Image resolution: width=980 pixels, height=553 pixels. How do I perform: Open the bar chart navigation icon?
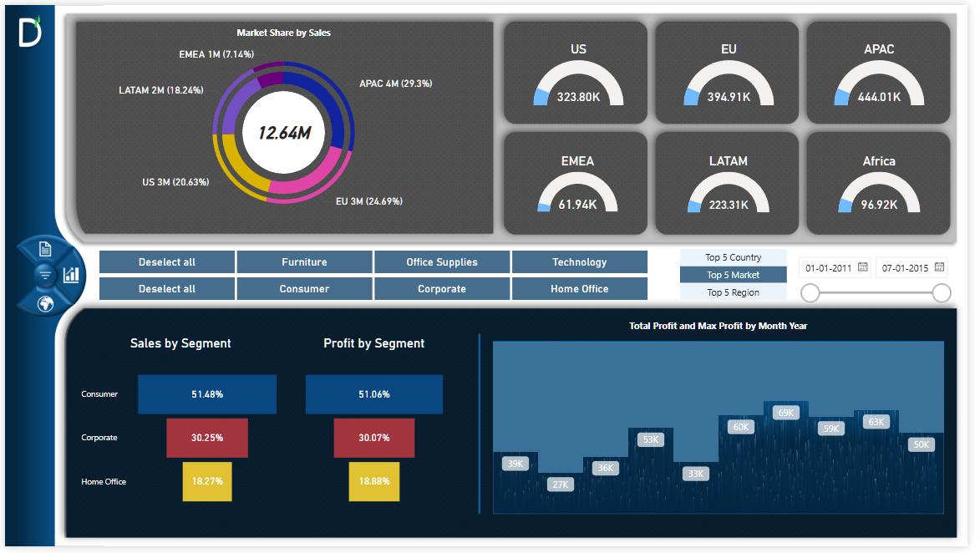[72, 274]
